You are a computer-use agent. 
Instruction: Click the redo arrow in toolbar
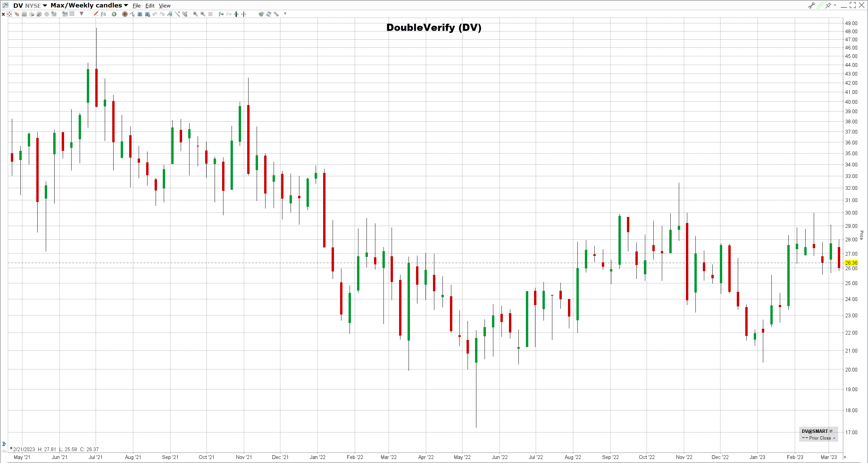click(x=162, y=14)
